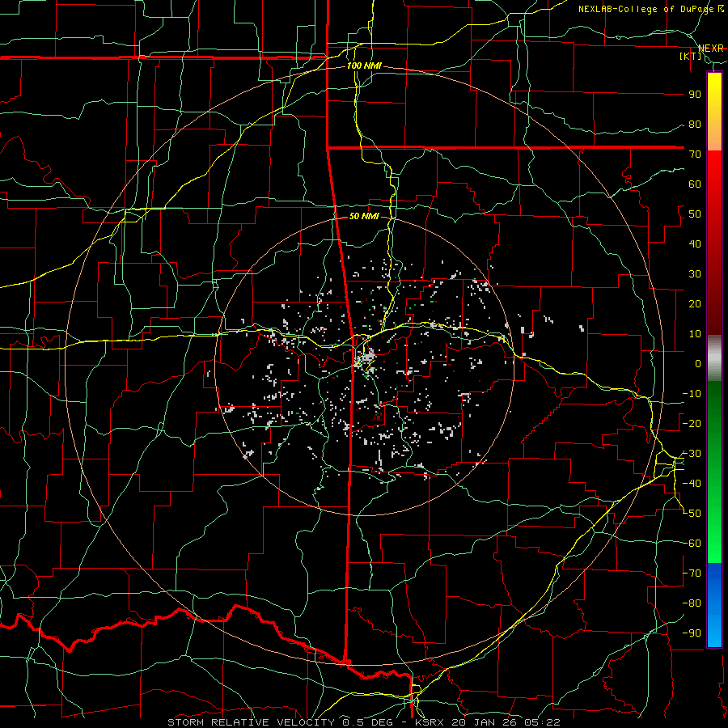Click the positive 10 scale value
Image resolution: width=728 pixels, height=728 pixels.
695,334
